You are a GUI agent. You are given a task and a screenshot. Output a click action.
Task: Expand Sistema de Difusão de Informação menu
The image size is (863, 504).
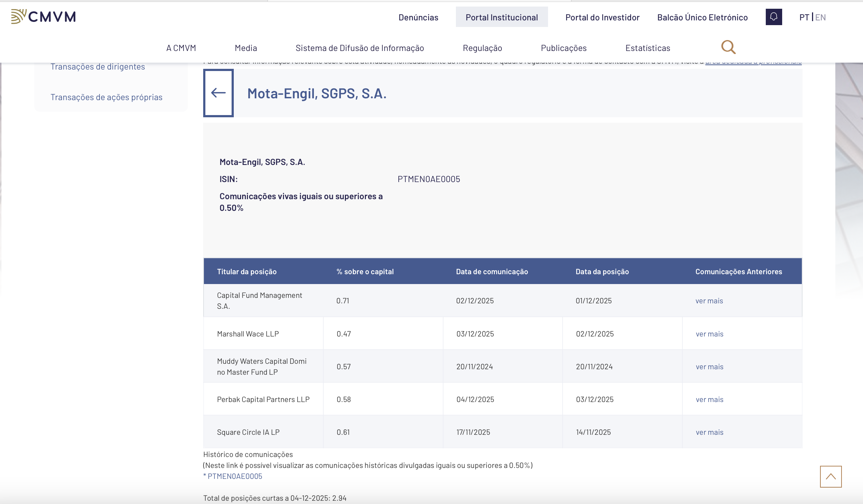(359, 48)
